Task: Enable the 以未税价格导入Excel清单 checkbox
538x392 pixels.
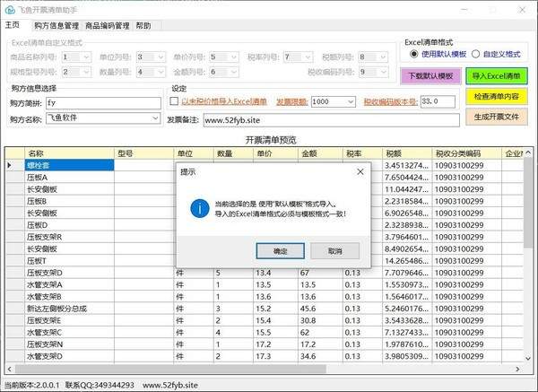Action: (x=175, y=102)
